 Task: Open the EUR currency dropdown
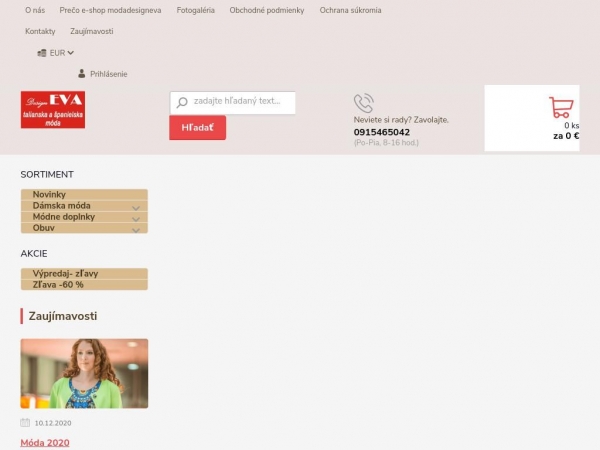56,53
